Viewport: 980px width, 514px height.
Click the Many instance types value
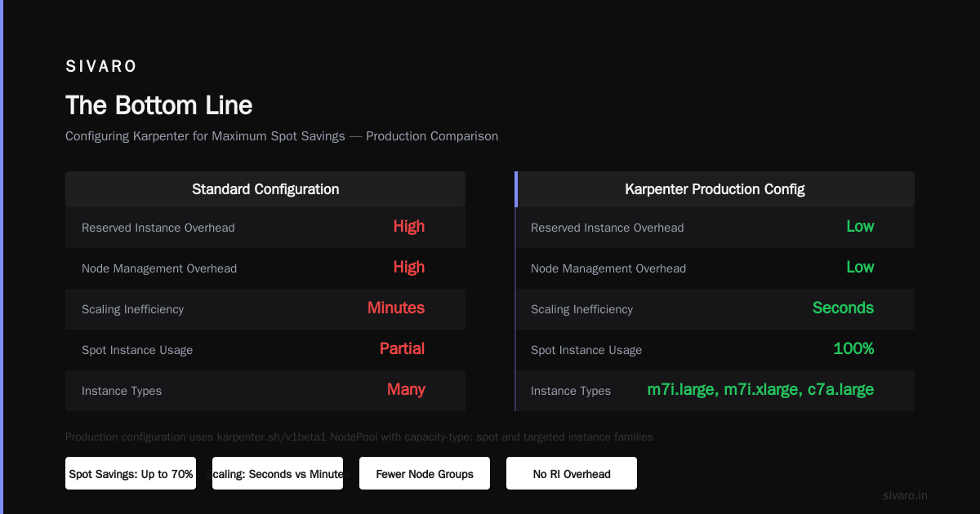pos(406,390)
